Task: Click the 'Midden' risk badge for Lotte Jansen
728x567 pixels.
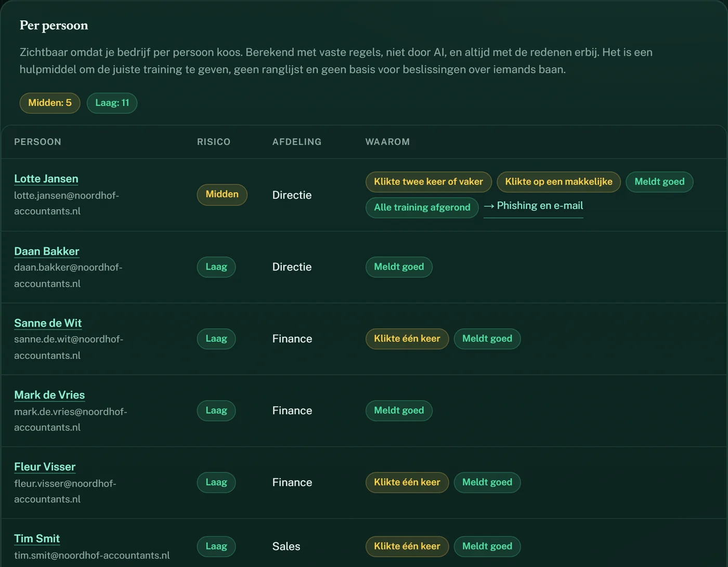Action: point(222,194)
